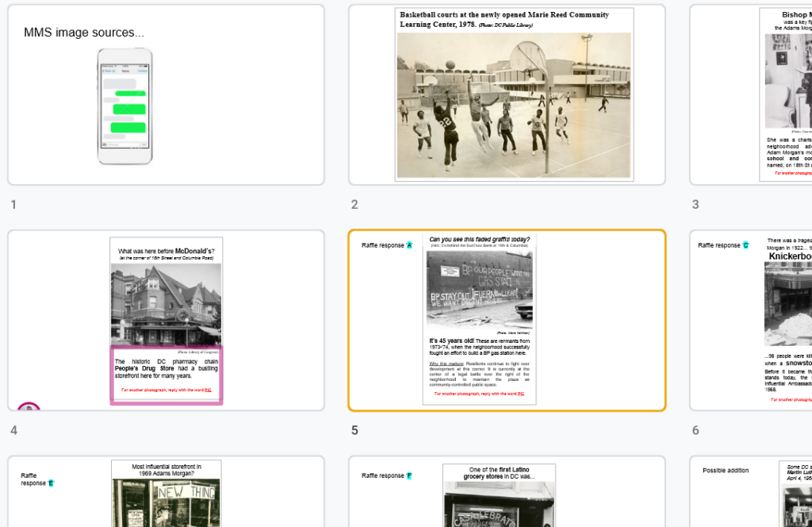Image resolution: width=812 pixels, height=527 pixels.
Task: Click 'Raffle response A' label on slide 5
Action: tap(387, 245)
